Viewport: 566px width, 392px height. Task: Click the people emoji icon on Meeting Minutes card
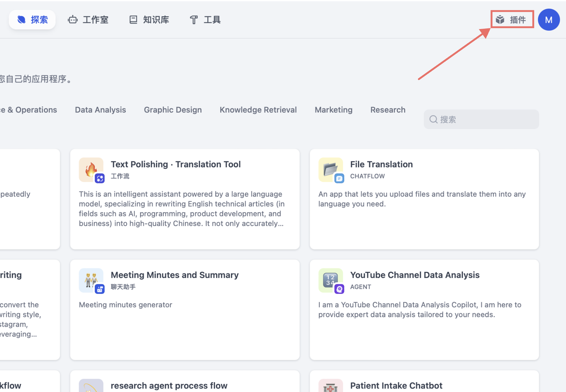(91, 280)
